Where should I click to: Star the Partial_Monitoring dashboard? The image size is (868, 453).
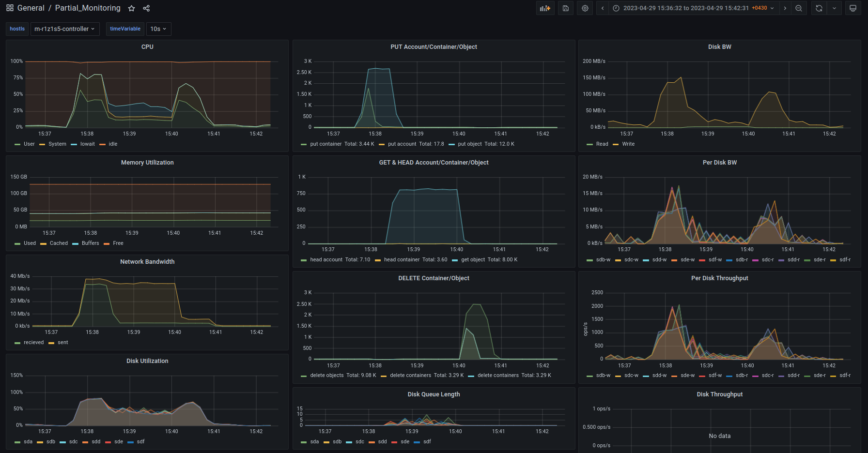[131, 8]
